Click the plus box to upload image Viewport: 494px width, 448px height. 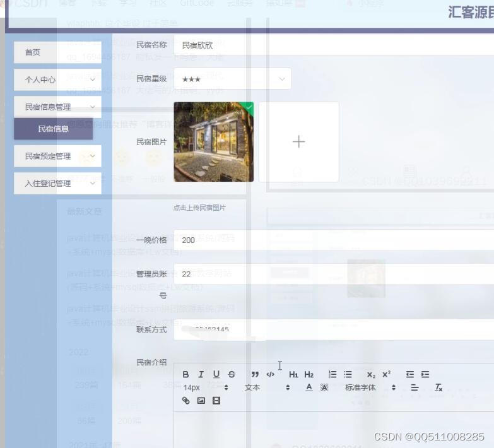pyautogui.click(x=298, y=142)
